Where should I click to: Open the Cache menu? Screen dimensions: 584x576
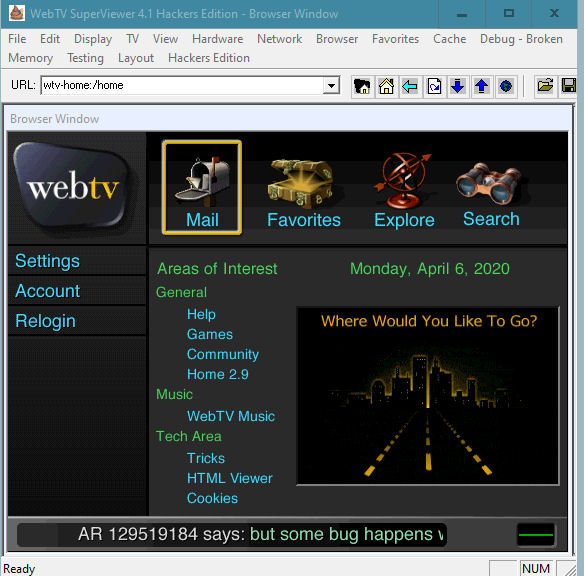(450, 39)
